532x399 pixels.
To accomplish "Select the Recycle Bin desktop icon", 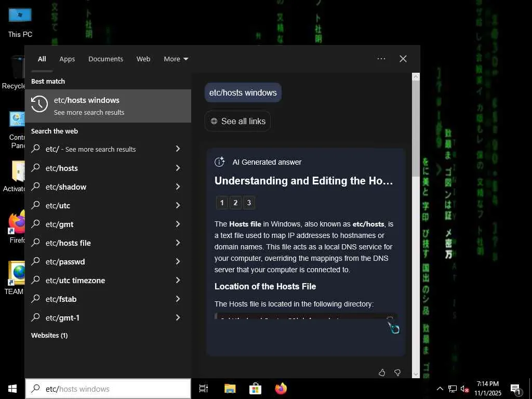I will [14, 73].
